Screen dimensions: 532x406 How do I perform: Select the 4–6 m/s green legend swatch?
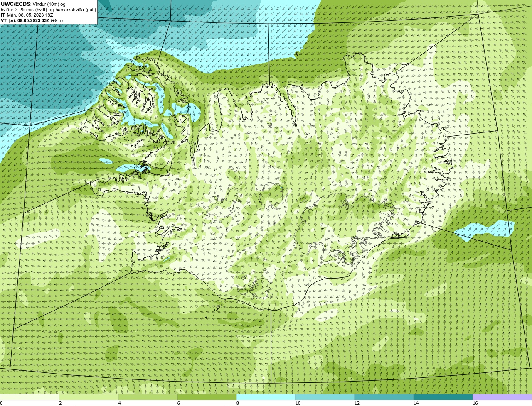[148, 397]
